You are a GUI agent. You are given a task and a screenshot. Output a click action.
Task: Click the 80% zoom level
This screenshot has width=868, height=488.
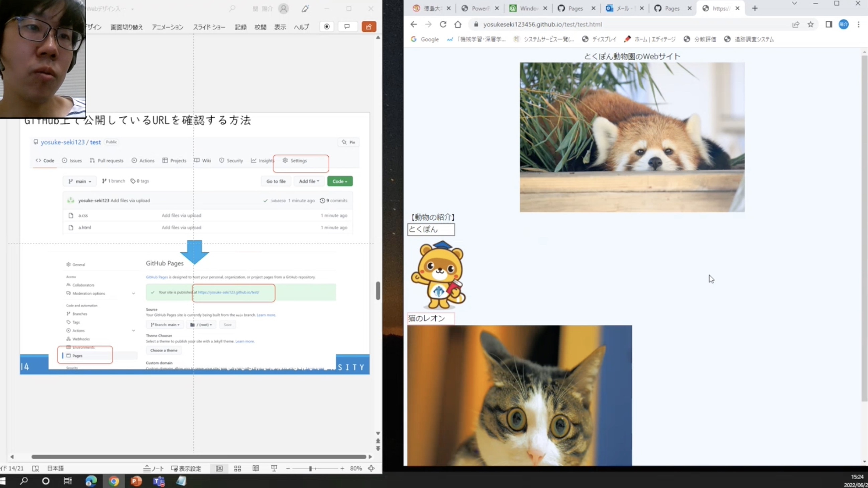click(x=356, y=469)
